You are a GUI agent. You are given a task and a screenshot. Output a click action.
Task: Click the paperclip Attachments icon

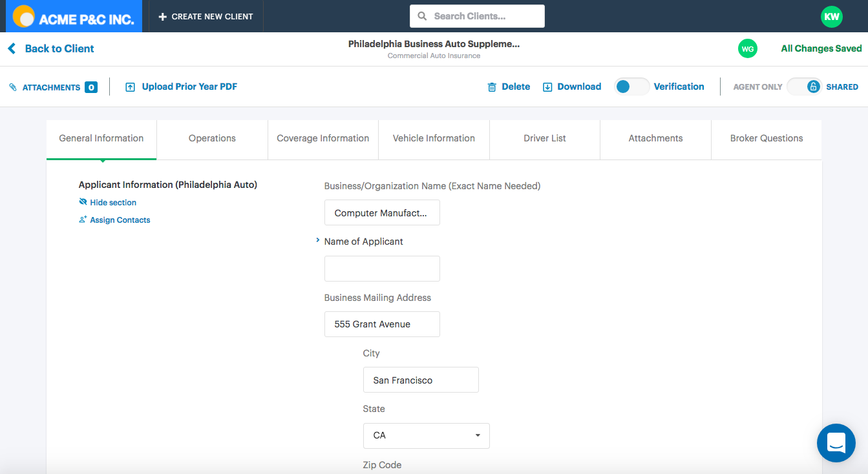pyautogui.click(x=13, y=87)
